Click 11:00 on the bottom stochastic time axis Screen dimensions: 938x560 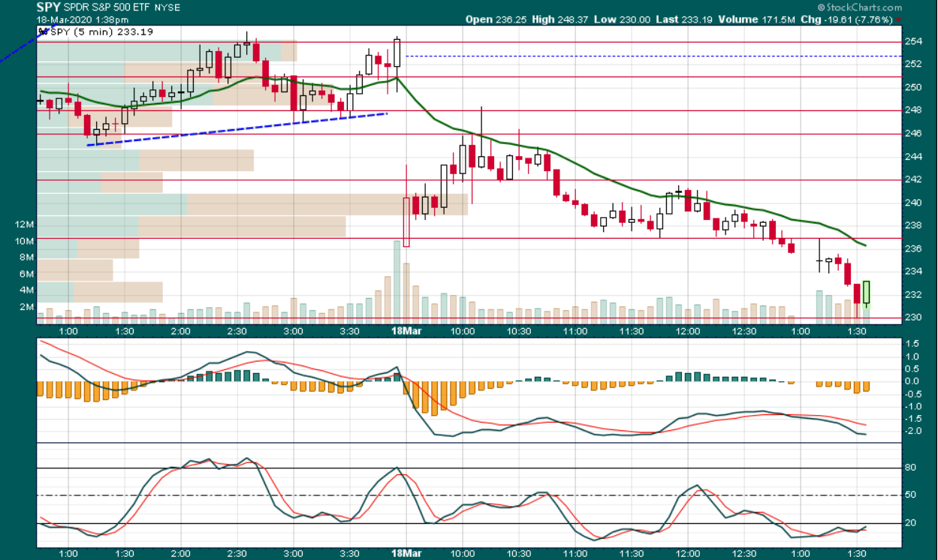(x=575, y=553)
